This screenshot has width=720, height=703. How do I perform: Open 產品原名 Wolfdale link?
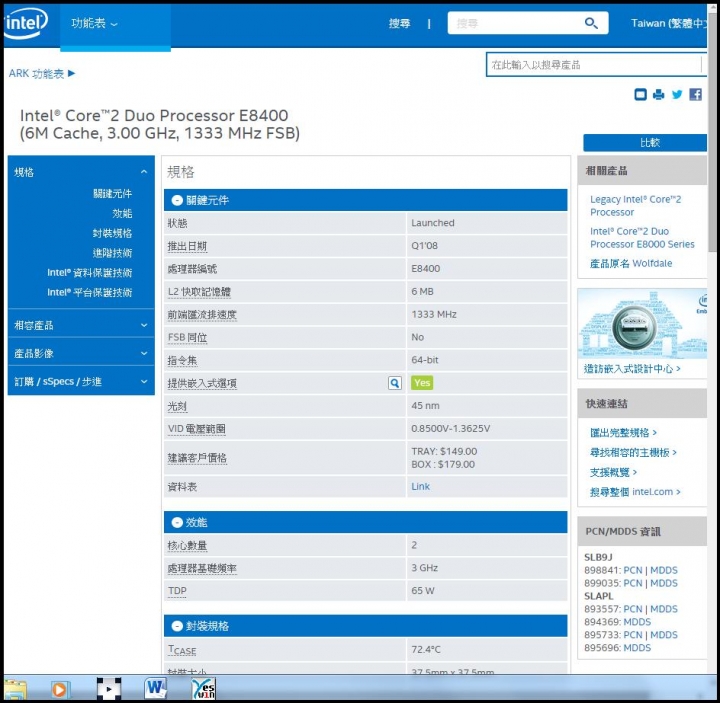[631, 263]
